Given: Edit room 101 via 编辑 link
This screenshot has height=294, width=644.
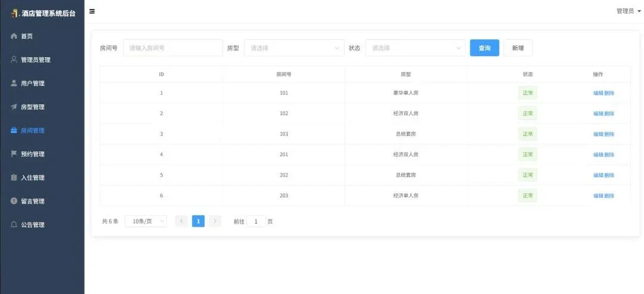Looking at the screenshot, I should 598,93.
